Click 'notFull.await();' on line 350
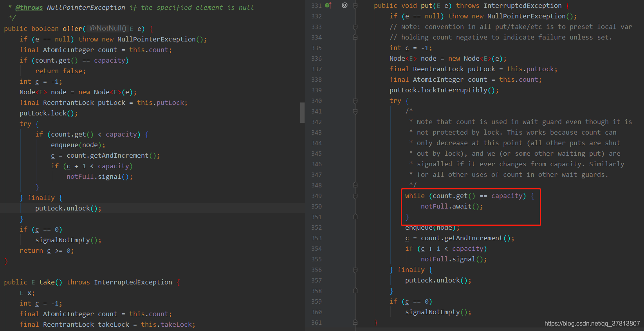This screenshot has height=331, width=644. point(452,206)
